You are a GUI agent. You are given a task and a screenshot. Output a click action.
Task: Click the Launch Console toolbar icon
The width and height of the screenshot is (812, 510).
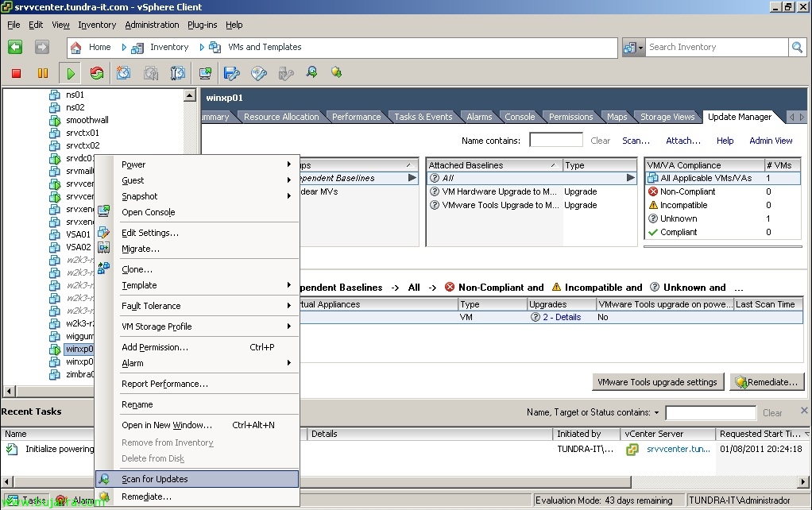(x=205, y=73)
